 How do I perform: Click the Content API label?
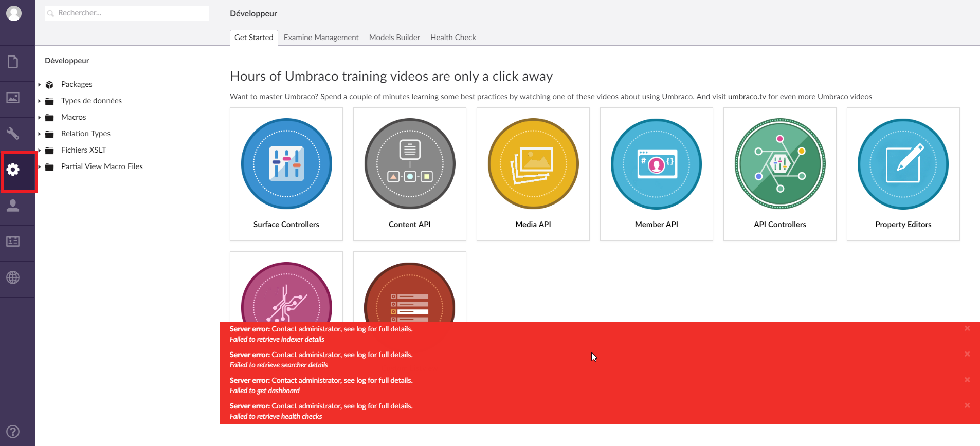point(410,225)
